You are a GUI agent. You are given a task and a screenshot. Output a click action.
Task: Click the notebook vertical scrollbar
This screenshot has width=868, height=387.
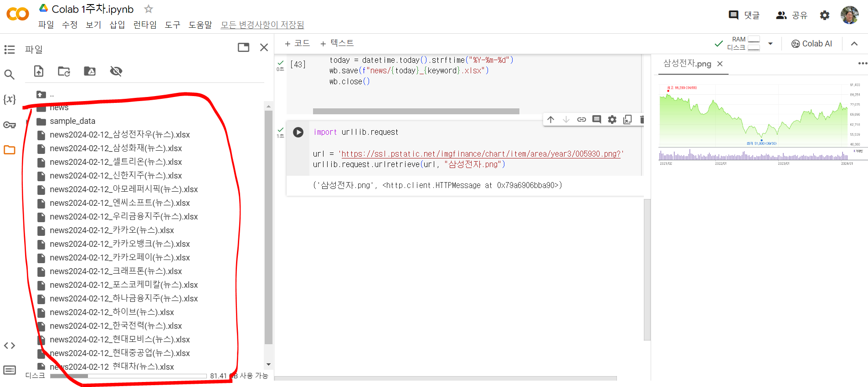click(x=647, y=270)
